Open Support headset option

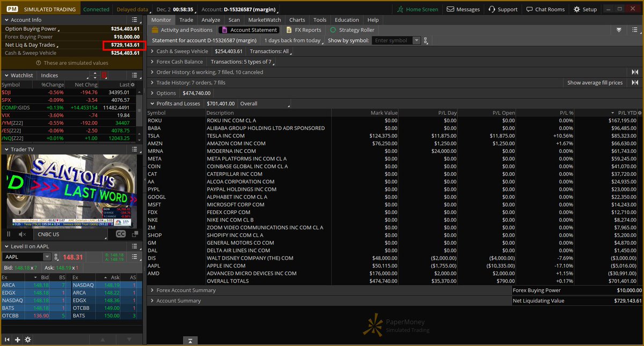(503, 9)
